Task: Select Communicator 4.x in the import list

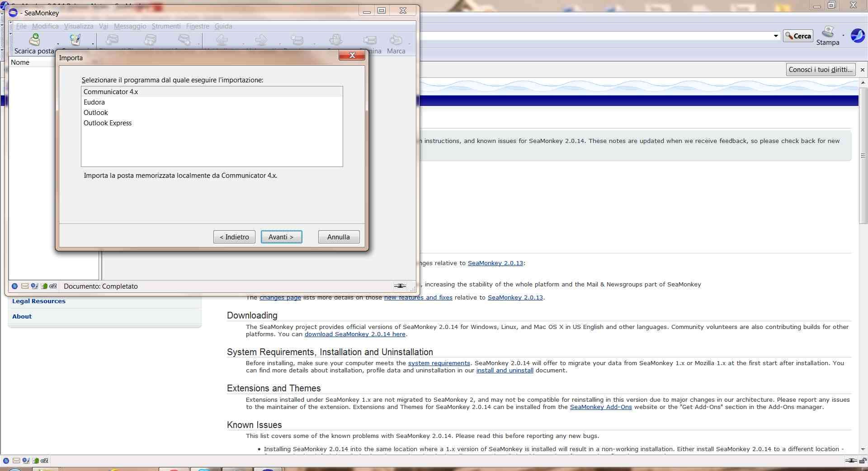Action: tap(212, 92)
